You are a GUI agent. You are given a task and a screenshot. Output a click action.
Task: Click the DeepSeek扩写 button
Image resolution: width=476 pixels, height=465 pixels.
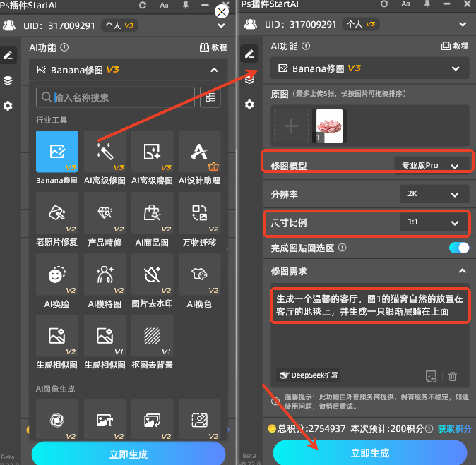(308, 375)
